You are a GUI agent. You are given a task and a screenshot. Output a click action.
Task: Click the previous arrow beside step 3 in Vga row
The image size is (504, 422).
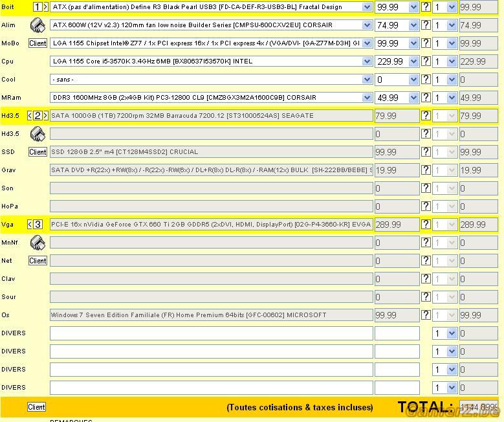[30, 224]
